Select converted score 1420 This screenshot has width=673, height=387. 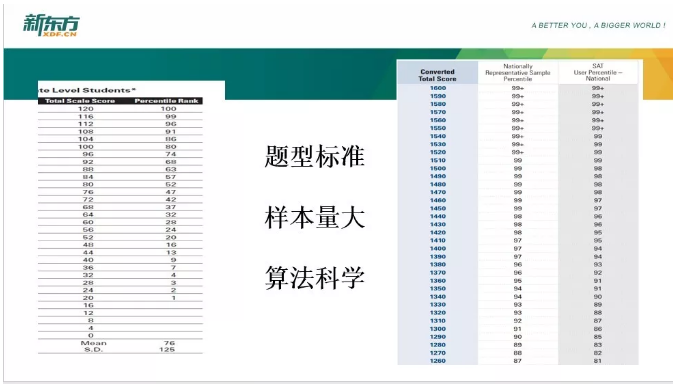[x=438, y=233]
